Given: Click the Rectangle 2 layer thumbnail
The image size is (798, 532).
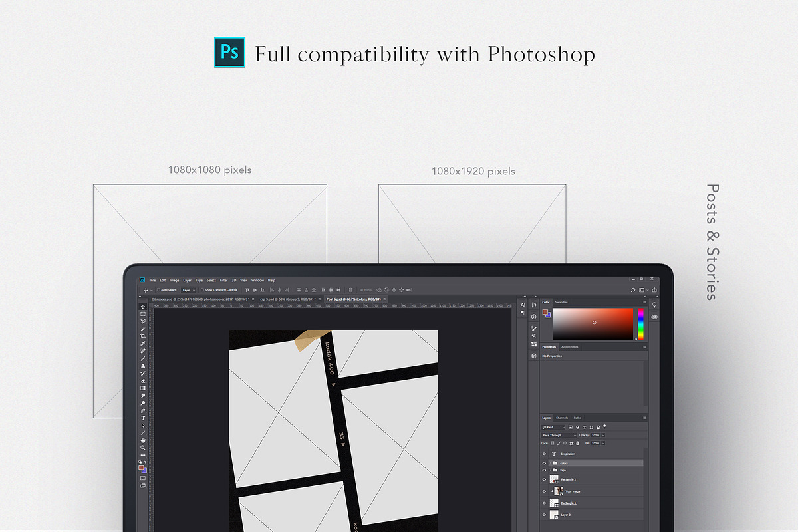Looking at the screenshot, I should click(554, 479).
